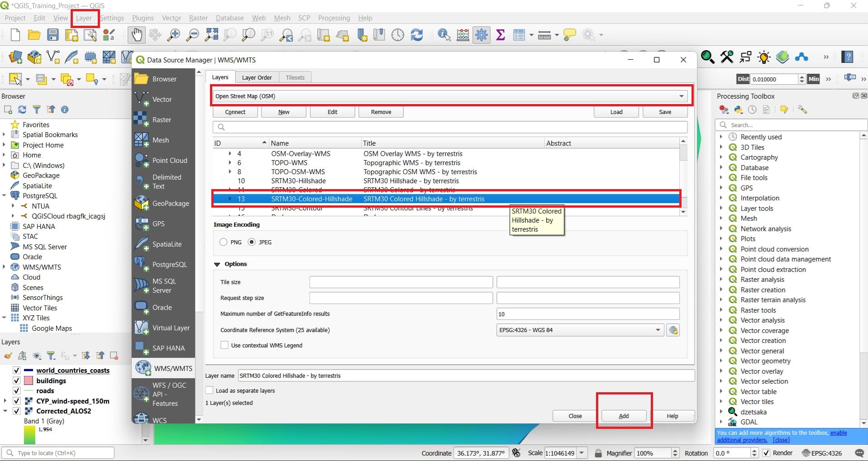The image size is (868, 461).
Task: Select the Mesh source type
Action: click(x=163, y=140)
